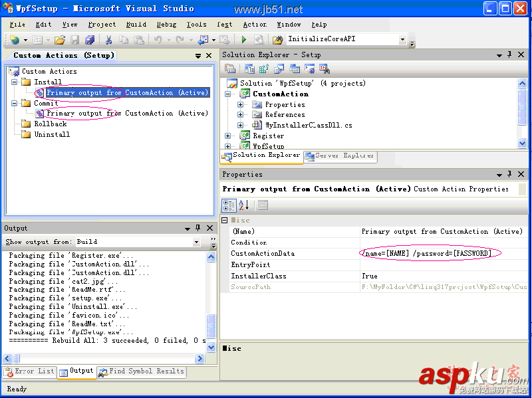The width and height of the screenshot is (532, 398).
Task: Click the Save toolbar icon
Action: click(74, 40)
